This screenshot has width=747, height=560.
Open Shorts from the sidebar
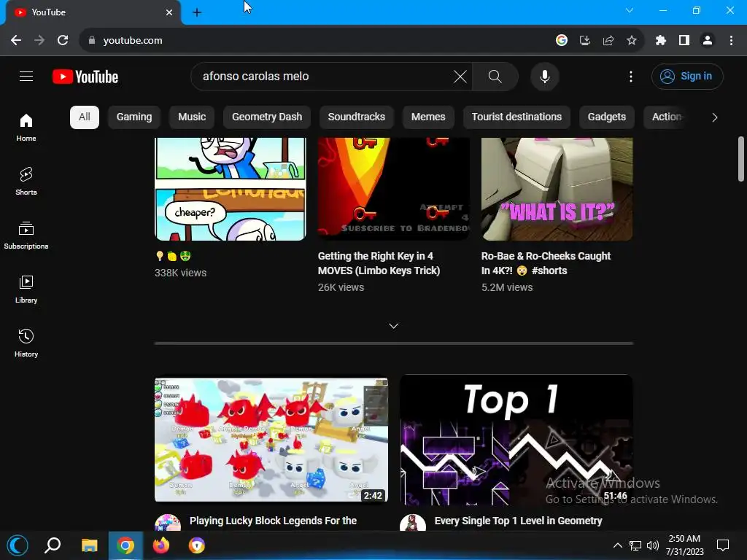tap(26, 182)
